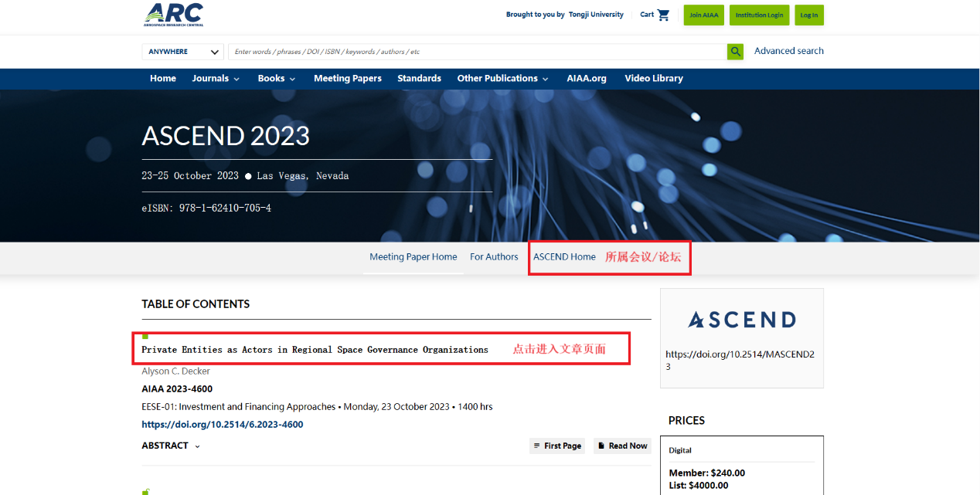The width and height of the screenshot is (980, 495).
Task: Click into the search words input field
Action: tap(478, 52)
